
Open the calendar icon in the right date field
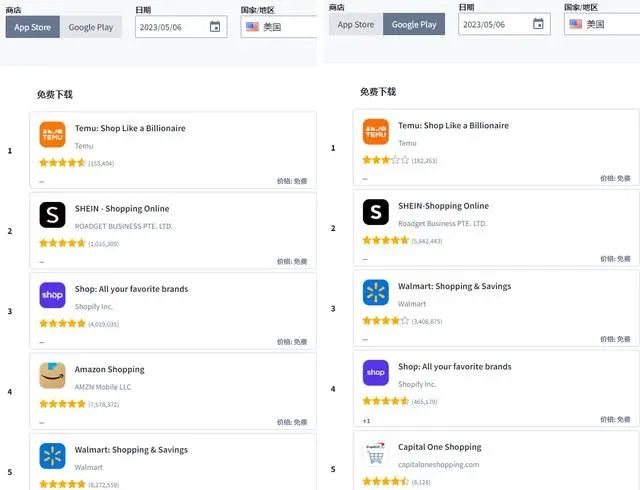tap(538, 24)
